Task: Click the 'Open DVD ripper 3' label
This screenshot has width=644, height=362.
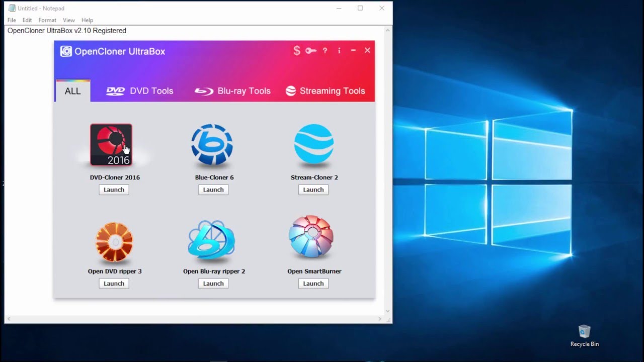Action: point(115,271)
